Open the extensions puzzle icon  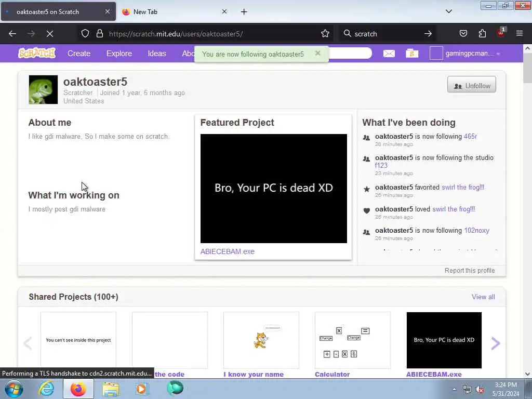coord(482,34)
